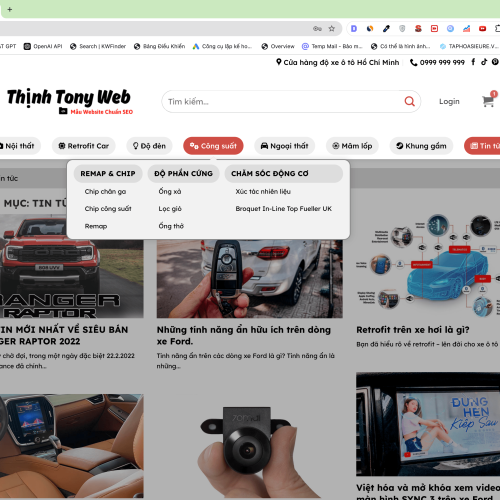The height and width of the screenshot is (500, 500).
Task: Open the red S extension icon
Action: [418, 29]
